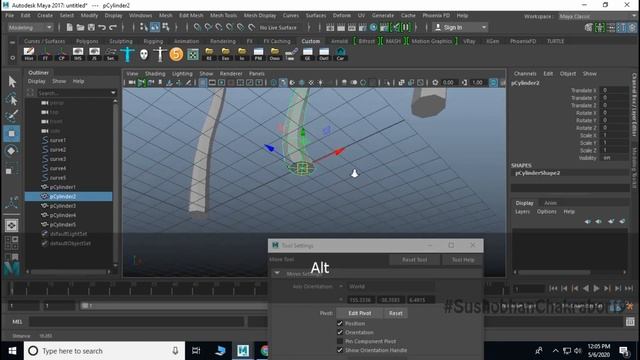Screen dimensions: 640x360
Task: Toggle the Motion Graphics shelf tab
Action: [x=431, y=41]
